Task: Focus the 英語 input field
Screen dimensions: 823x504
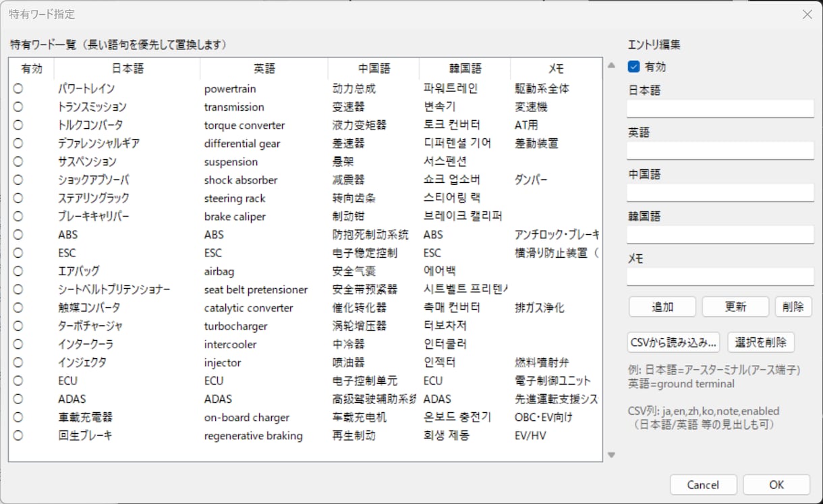Action: pyautogui.click(x=720, y=150)
